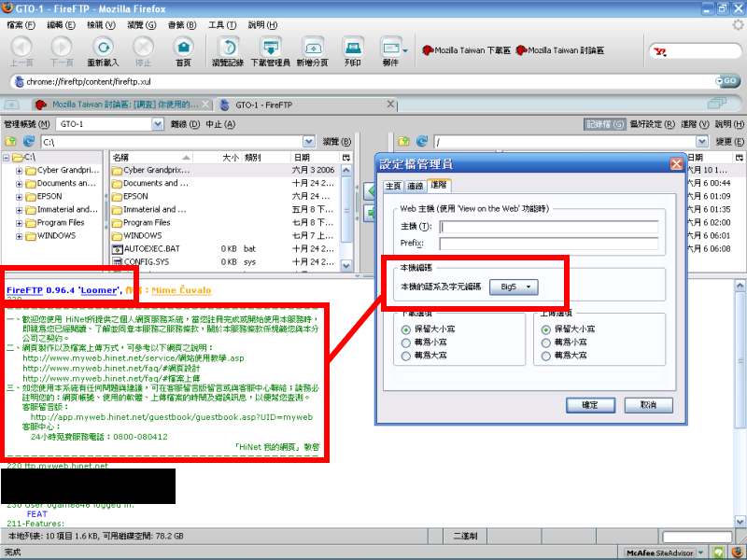Click the 離線 (D) disconnect button
747x560 pixels.
tap(185, 124)
